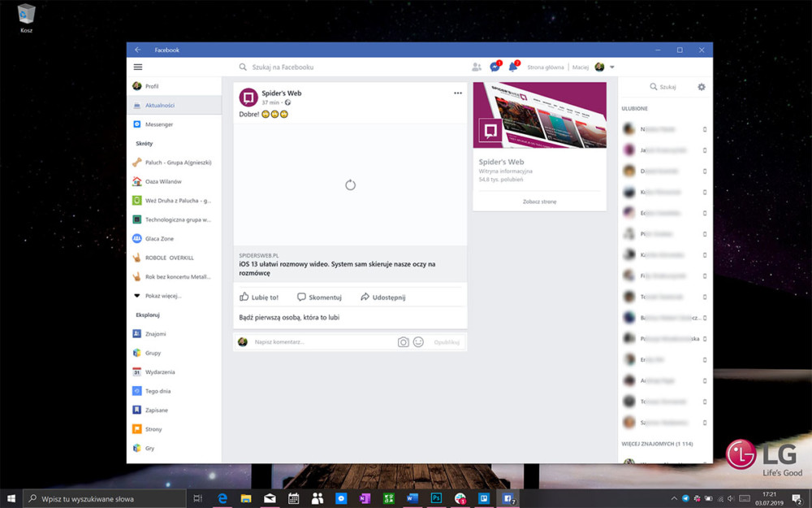This screenshot has width=812, height=508.
Task: Click the Spider's Web post avatar
Action: (x=248, y=98)
